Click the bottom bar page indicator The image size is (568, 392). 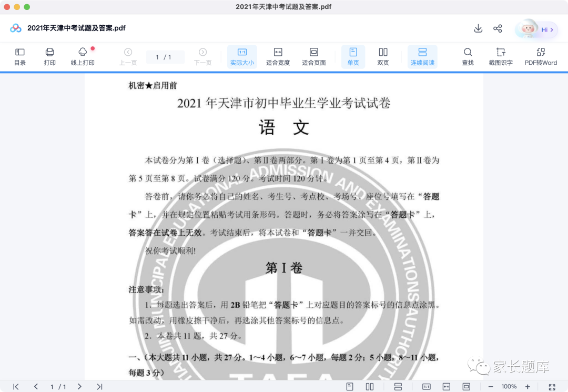58,387
